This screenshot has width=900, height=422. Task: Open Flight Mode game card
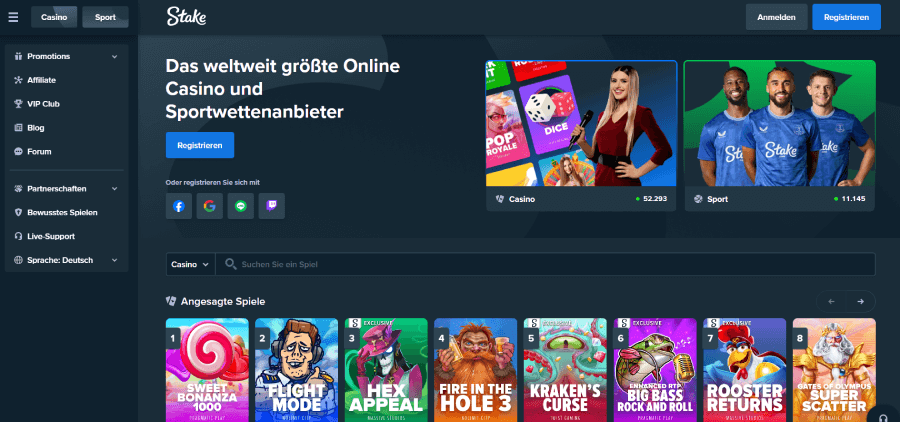(x=297, y=370)
